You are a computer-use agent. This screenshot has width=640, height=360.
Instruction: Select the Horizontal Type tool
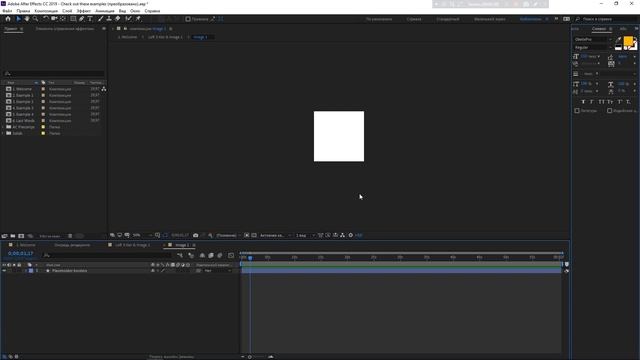point(90,19)
